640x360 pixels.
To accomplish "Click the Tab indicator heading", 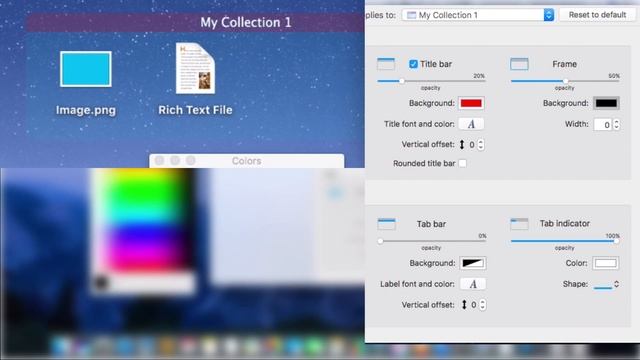I will 564,224.
